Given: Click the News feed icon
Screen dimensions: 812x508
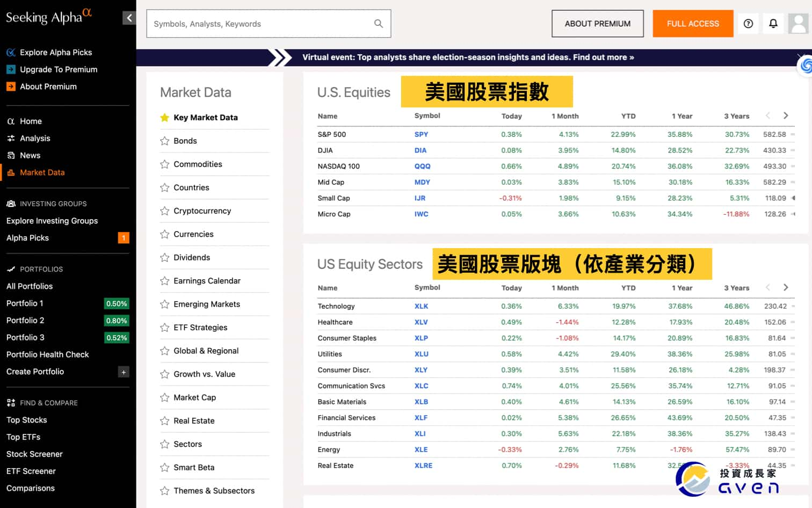Looking at the screenshot, I should click(11, 155).
